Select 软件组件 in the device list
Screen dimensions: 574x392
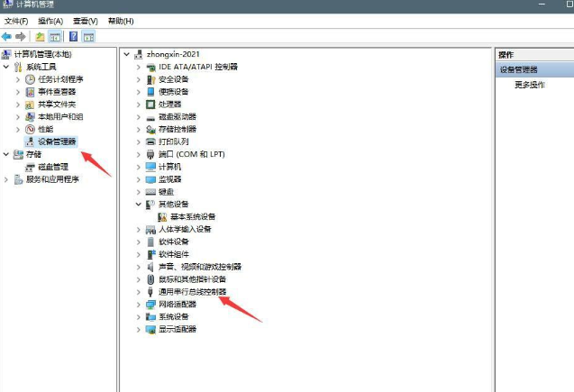[x=174, y=254]
